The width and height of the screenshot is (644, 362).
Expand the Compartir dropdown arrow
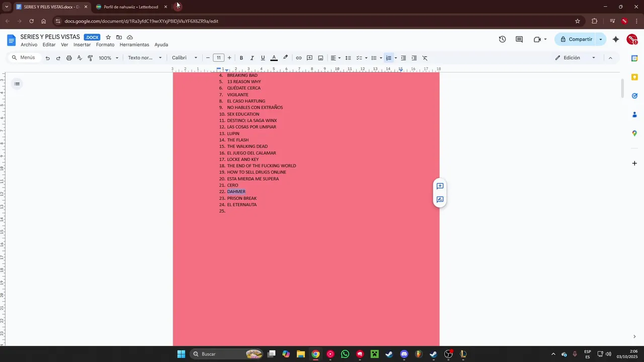click(x=601, y=39)
